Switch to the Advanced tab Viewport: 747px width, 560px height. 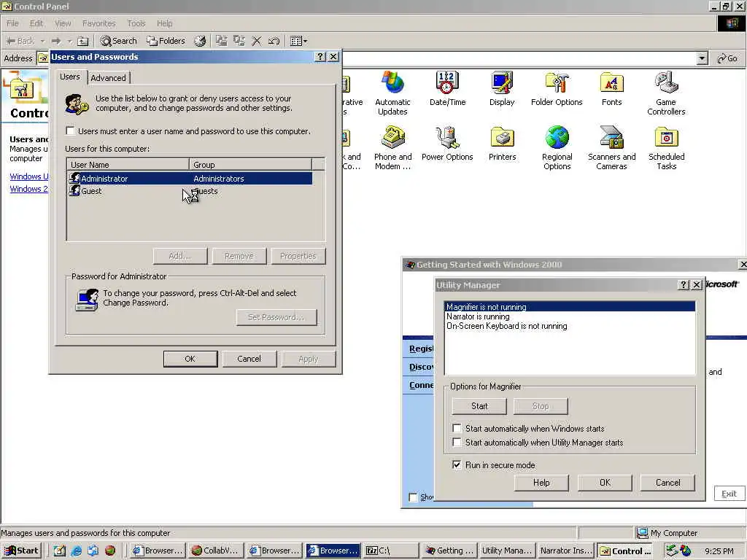point(108,78)
